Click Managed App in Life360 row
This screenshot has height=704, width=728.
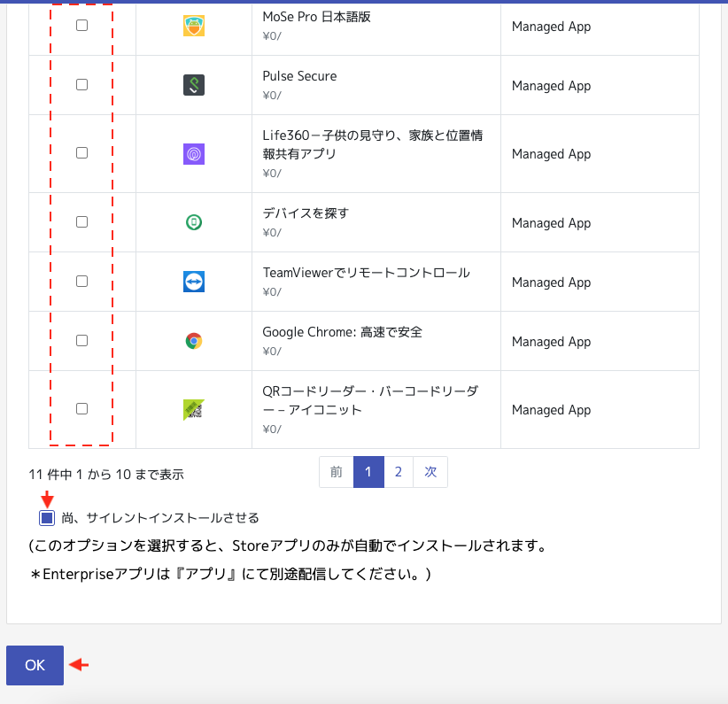[x=551, y=155]
